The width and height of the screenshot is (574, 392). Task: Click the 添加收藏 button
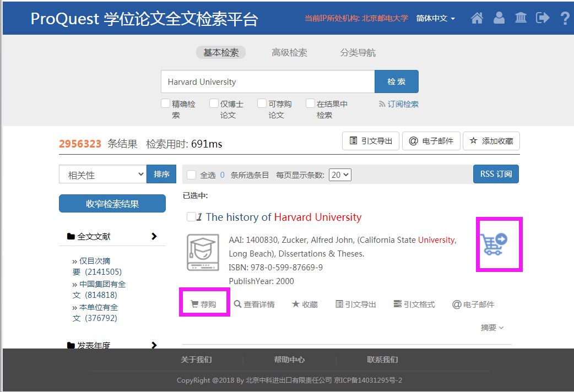[491, 141]
